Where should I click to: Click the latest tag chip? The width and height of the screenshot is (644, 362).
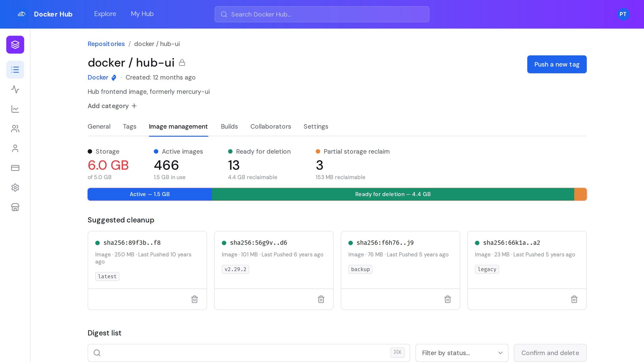point(107,277)
